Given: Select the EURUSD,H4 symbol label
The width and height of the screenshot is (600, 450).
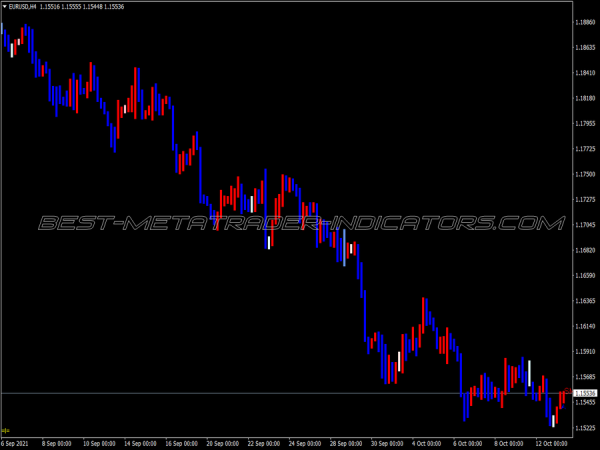Looking at the screenshot, I should point(22,7).
